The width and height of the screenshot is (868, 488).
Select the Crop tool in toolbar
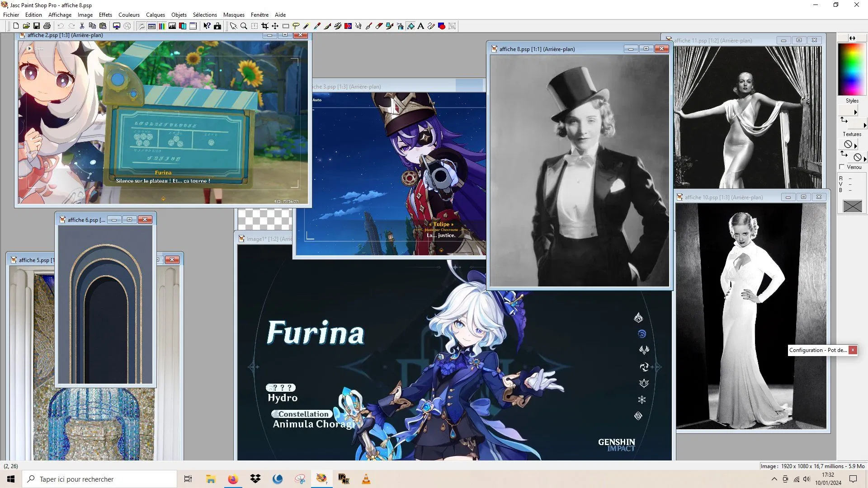coord(264,26)
